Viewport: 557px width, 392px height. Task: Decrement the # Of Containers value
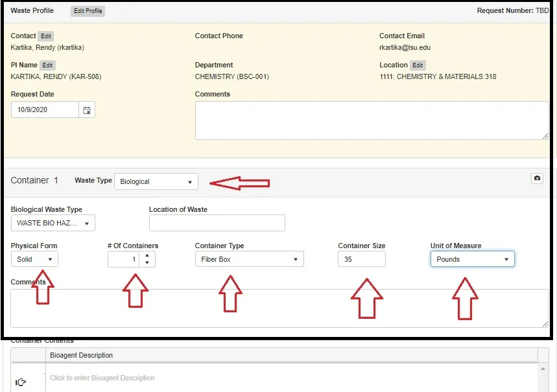[x=147, y=262]
